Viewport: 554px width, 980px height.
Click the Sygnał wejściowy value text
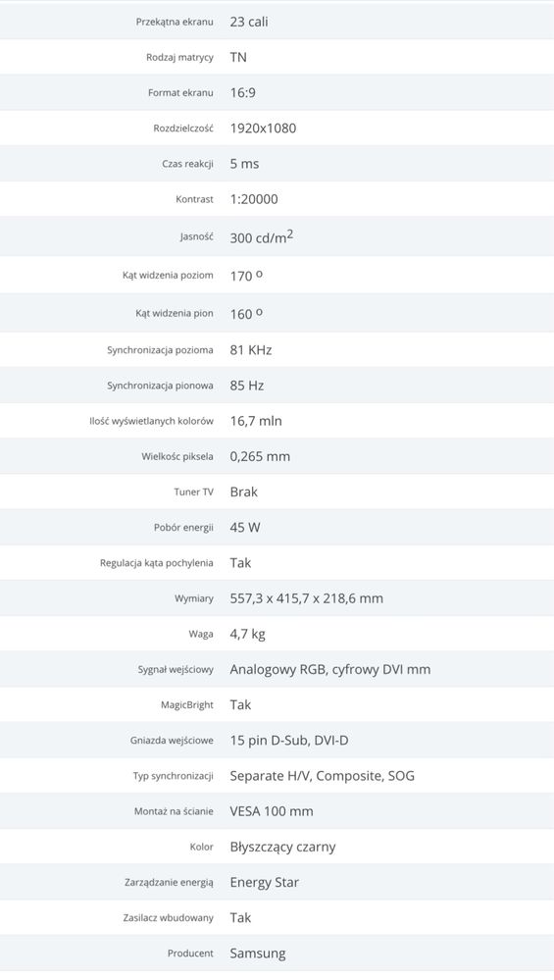[x=330, y=669]
